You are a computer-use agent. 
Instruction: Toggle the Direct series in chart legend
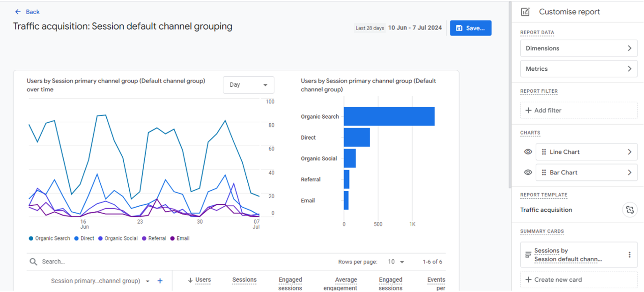click(x=84, y=239)
